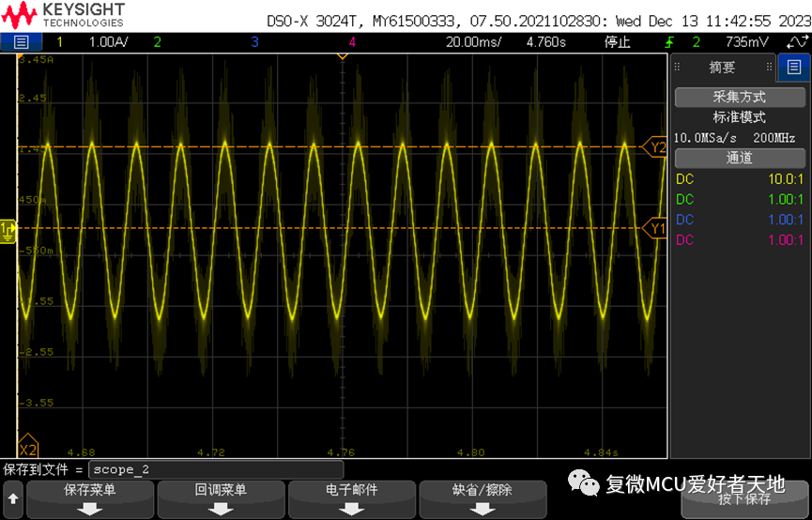Viewport: 812px width, 520px height.
Task: Select the X2 cursor marker
Action: 27,447
